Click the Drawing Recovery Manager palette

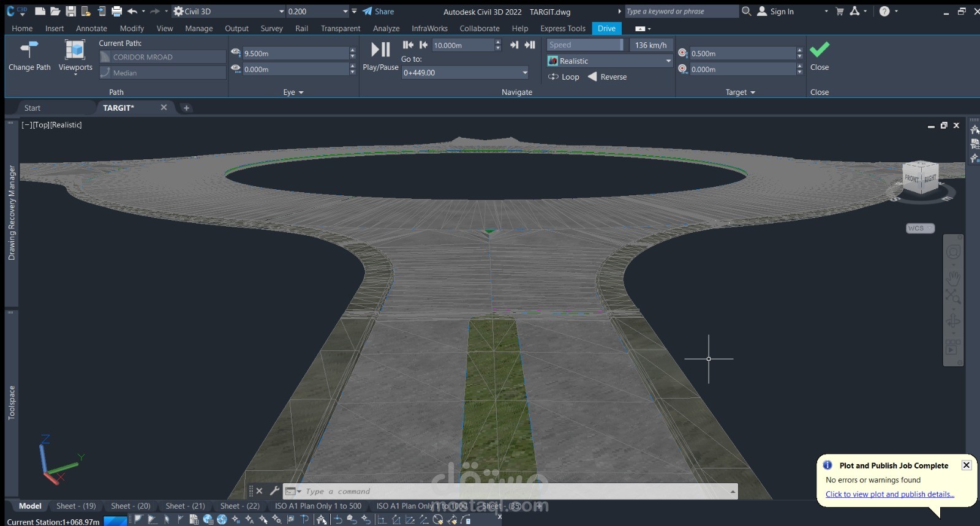point(11,212)
